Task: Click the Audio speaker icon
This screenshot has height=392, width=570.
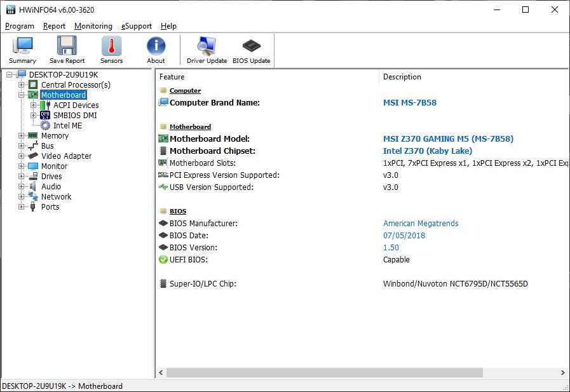Action: click(33, 186)
